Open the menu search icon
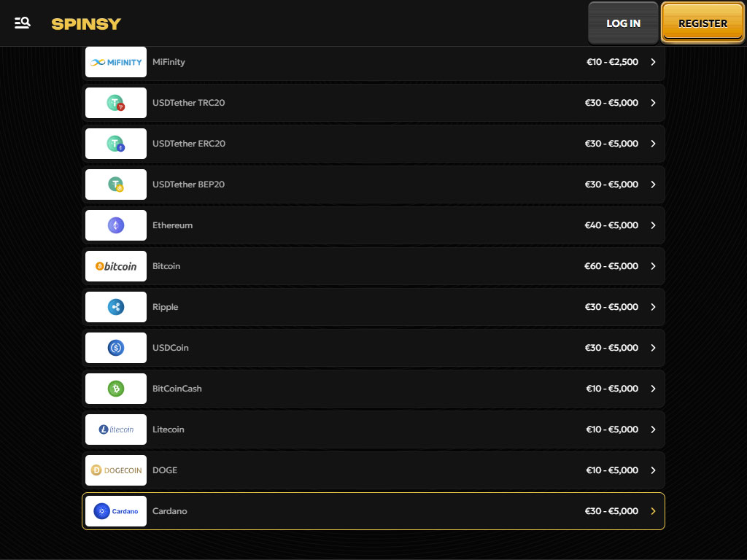Image resolution: width=747 pixels, height=560 pixels. click(x=23, y=23)
